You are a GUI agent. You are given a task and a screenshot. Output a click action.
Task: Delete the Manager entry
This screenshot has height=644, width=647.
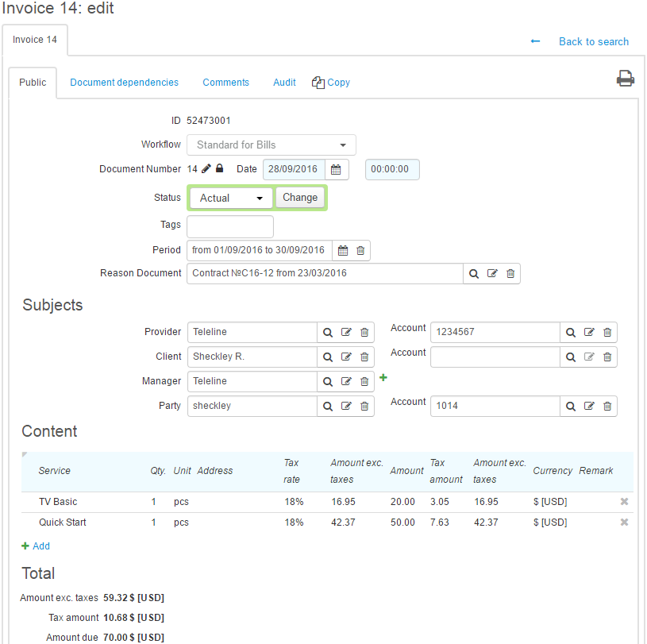coord(364,381)
